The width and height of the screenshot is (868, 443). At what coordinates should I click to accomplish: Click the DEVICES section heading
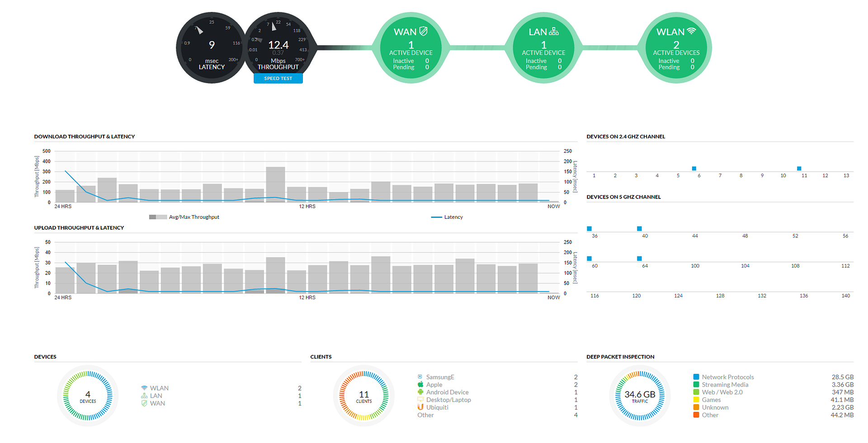tap(45, 357)
